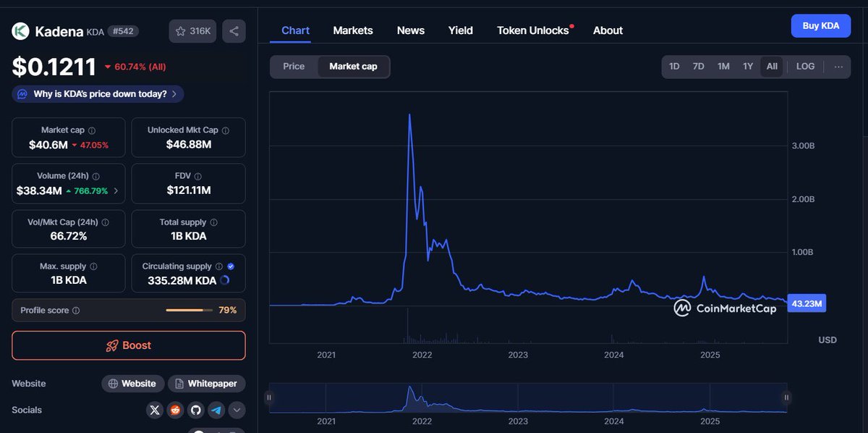Click the market cap peak on the chart line
Image resolution: width=868 pixels, height=433 pixels.
410,115
